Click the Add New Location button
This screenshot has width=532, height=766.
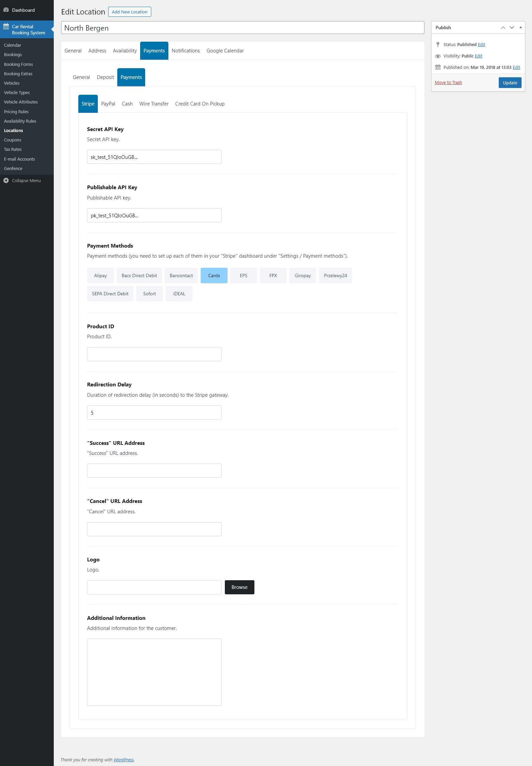(x=129, y=12)
